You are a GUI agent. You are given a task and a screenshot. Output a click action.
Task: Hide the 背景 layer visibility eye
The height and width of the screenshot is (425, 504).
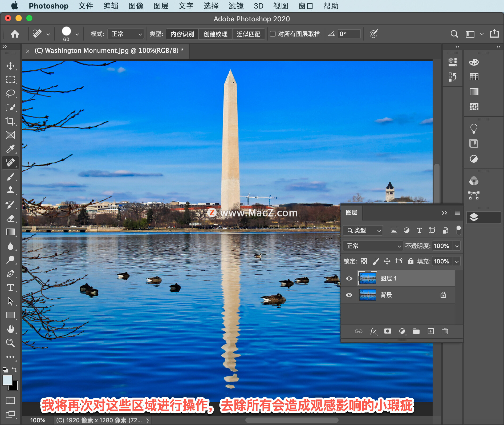(x=349, y=295)
